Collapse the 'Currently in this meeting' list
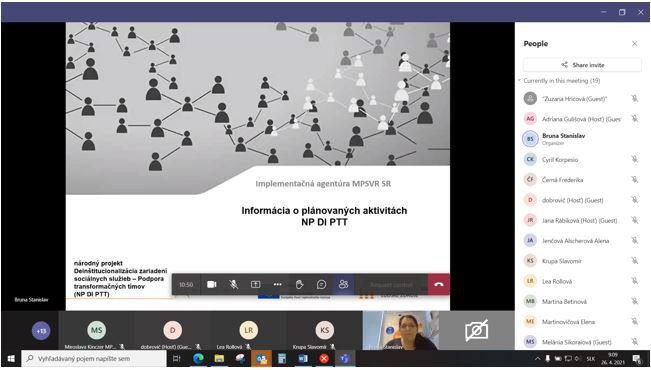This screenshot has width=651, height=370. pos(519,81)
